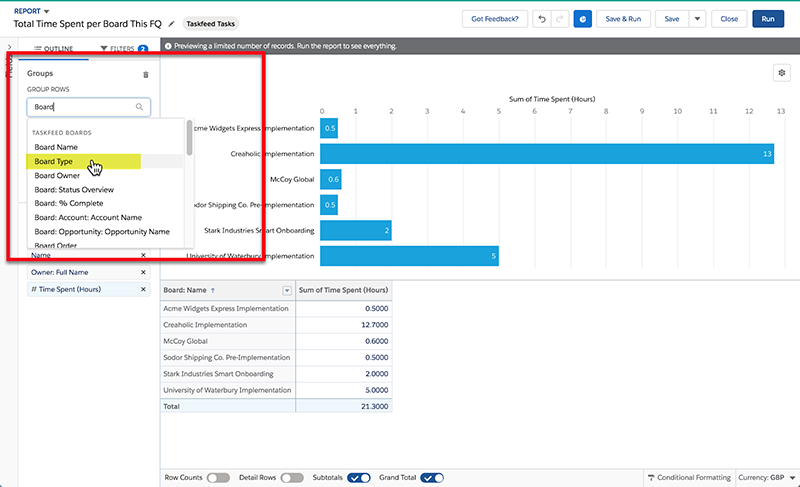Click the undo arrow icon
Viewport: 800px width, 487px height.
coord(541,19)
